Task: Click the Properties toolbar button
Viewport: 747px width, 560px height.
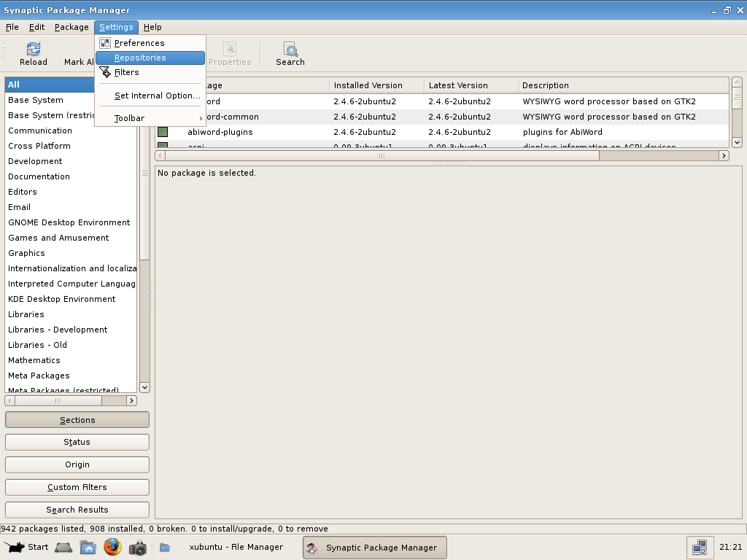Action: pyautogui.click(x=230, y=54)
